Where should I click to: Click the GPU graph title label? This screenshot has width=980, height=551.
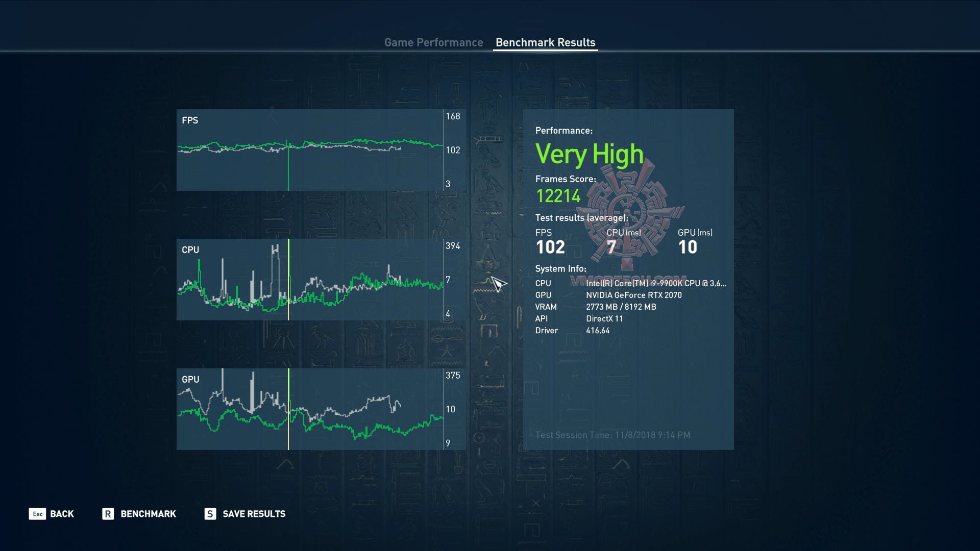[190, 380]
